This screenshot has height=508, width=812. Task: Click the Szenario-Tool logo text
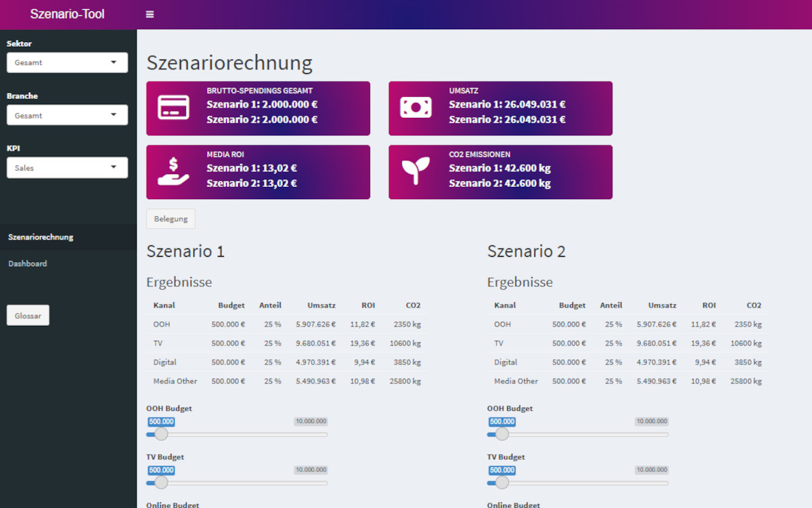click(68, 14)
